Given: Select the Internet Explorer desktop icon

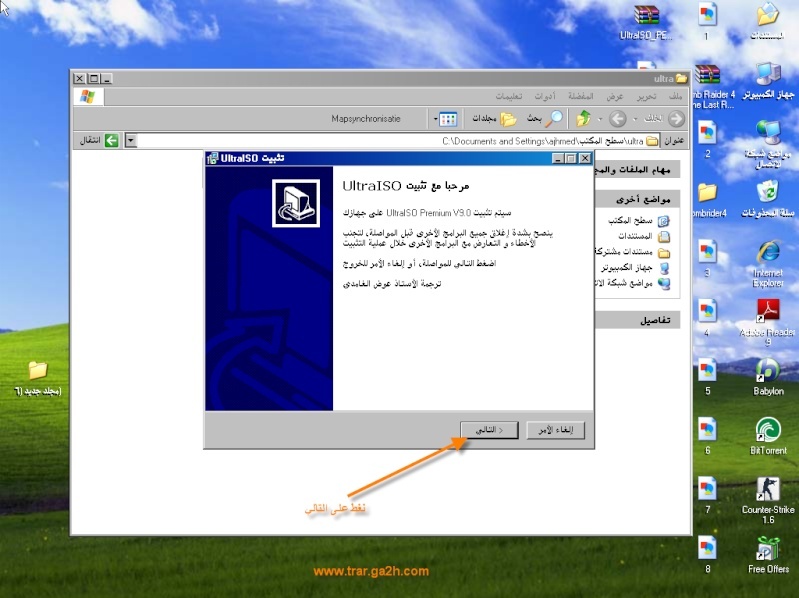Looking at the screenshot, I should 768,264.
